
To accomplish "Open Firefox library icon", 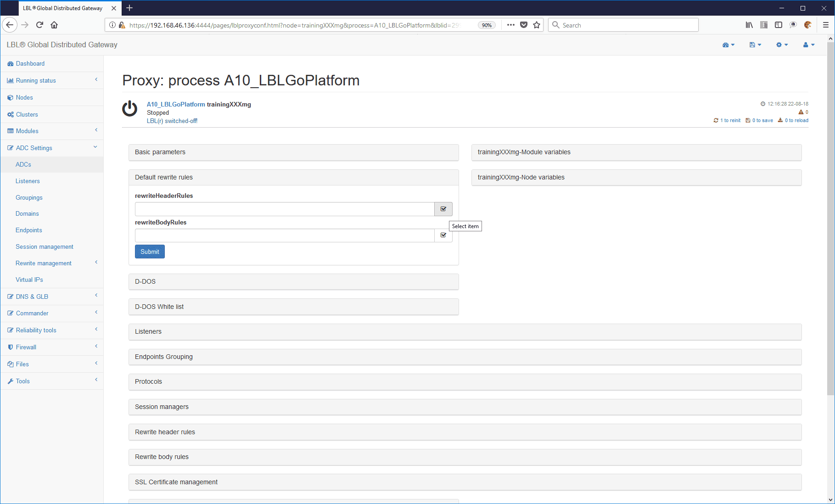I will click(749, 25).
